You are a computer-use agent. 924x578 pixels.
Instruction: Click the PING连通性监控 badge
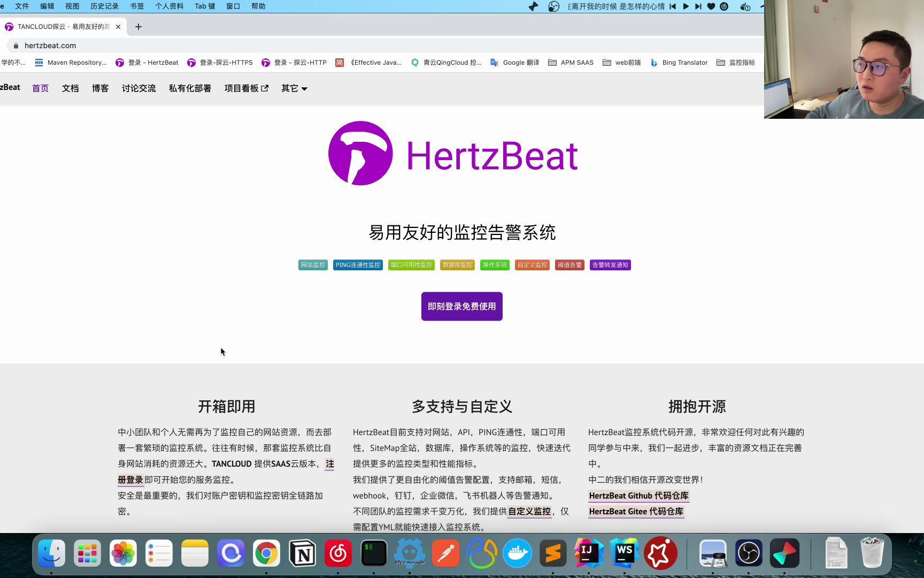pyautogui.click(x=358, y=265)
